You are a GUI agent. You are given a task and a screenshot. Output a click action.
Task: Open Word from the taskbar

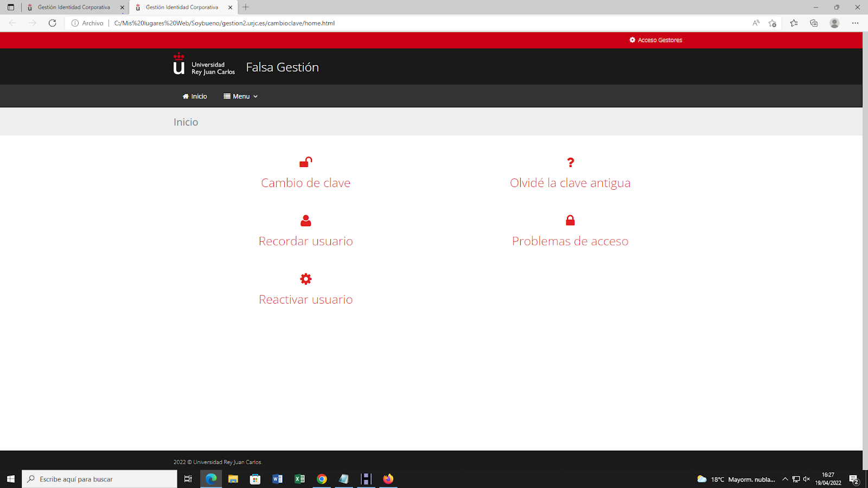click(x=277, y=479)
